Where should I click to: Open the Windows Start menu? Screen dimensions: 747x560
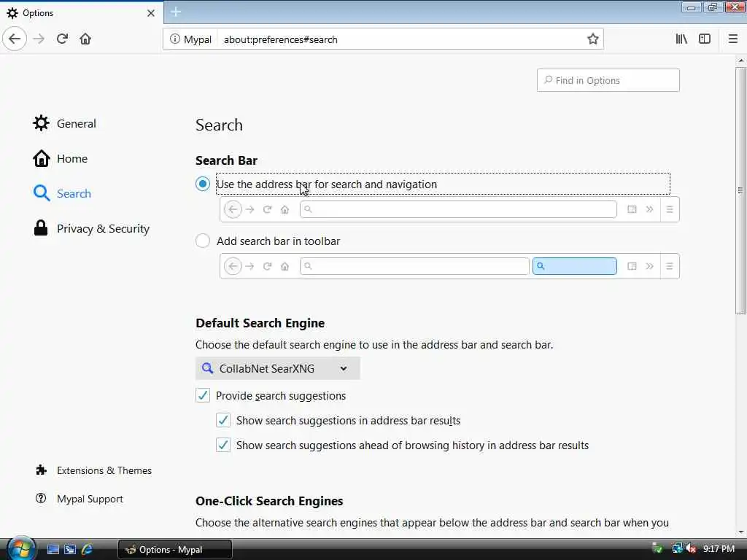click(20, 550)
